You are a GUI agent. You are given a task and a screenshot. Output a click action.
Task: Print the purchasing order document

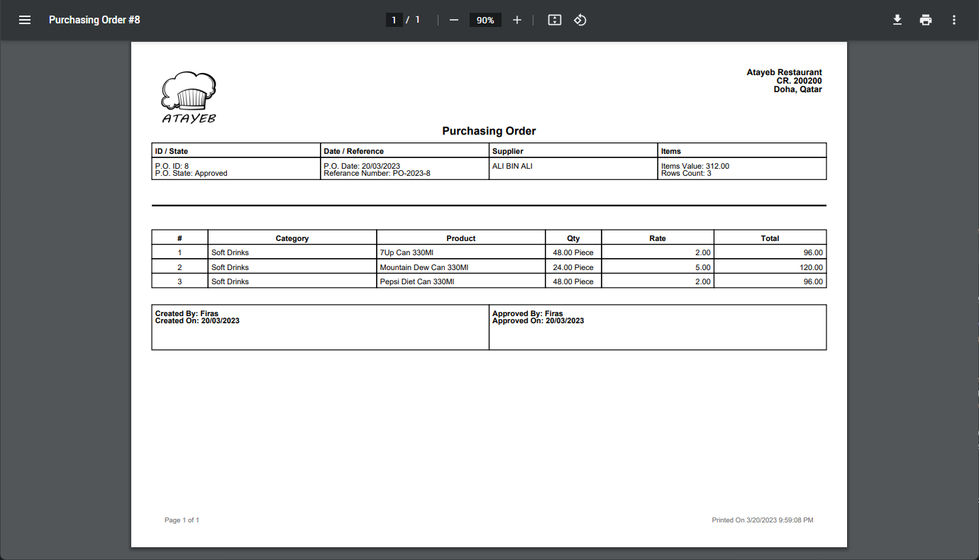coord(926,20)
